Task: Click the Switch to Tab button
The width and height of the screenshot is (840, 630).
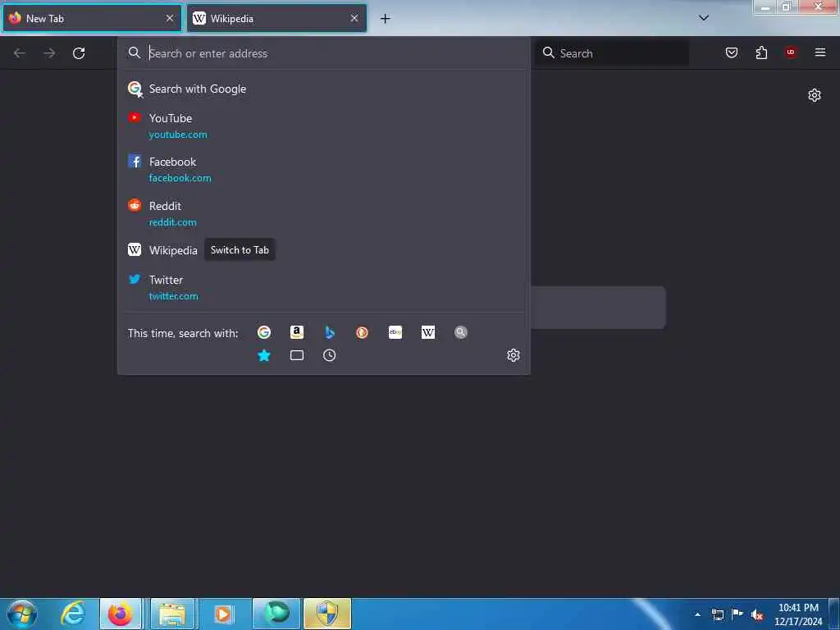Action: 240,250
